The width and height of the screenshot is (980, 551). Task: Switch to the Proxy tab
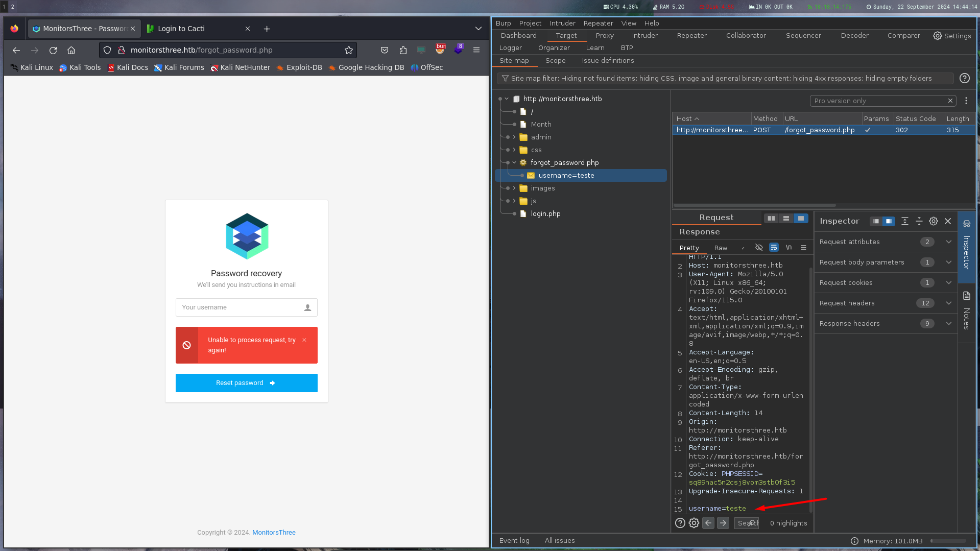click(x=604, y=36)
